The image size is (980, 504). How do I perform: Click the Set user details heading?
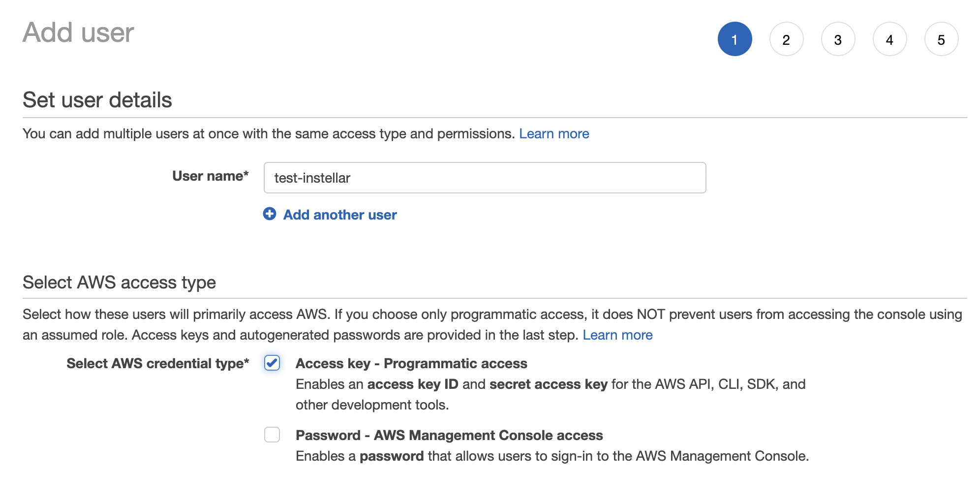click(x=97, y=99)
